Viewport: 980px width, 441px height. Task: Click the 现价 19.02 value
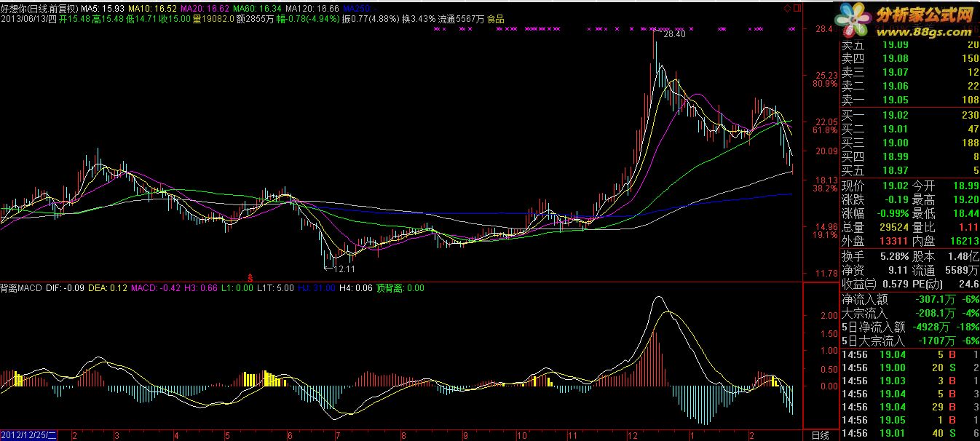tap(895, 186)
